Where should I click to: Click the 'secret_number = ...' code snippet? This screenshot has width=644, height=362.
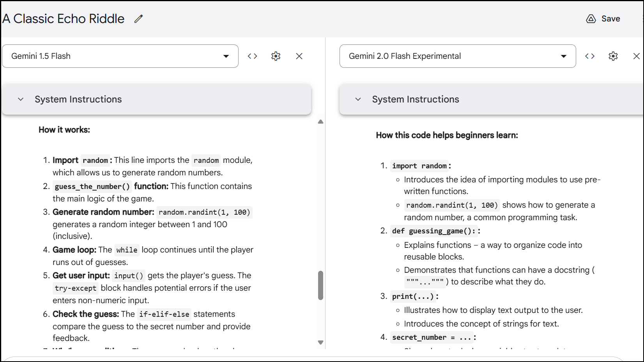click(432, 337)
